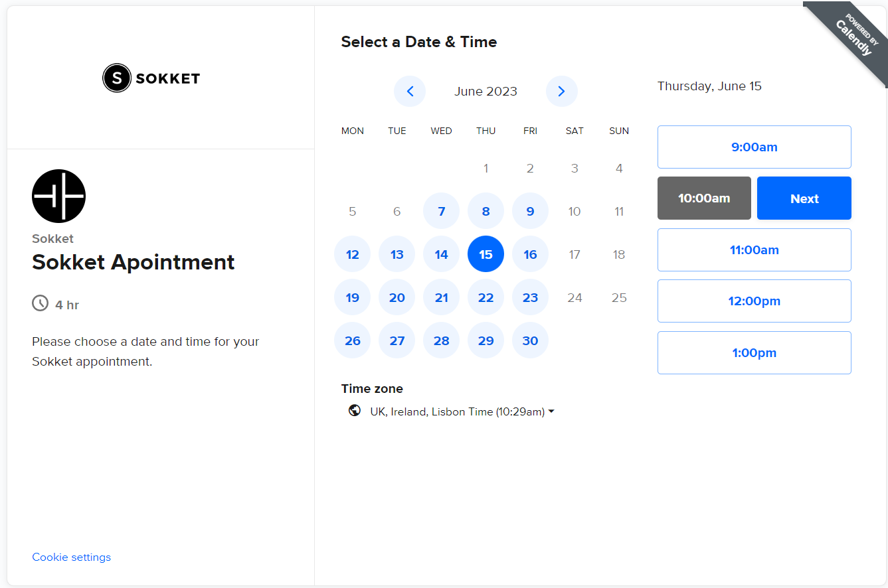Select June 30 on the calendar
Viewport: 888px width, 588px height.
point(530,341)
